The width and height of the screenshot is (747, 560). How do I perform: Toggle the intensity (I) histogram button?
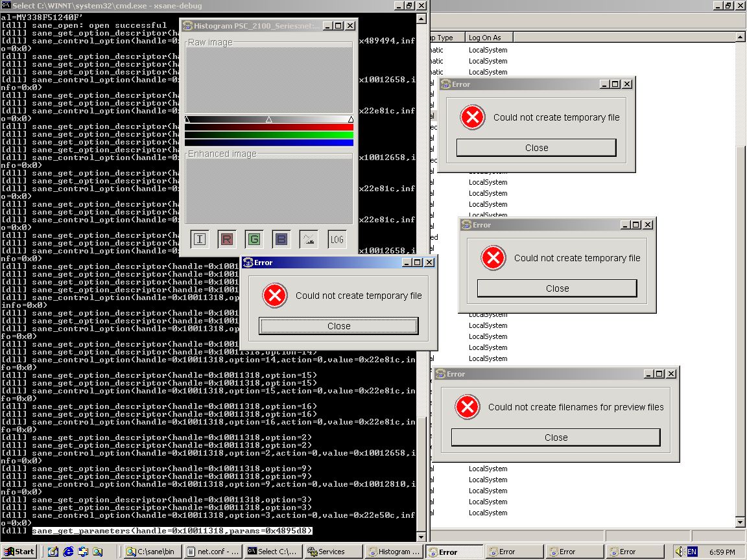200,239
